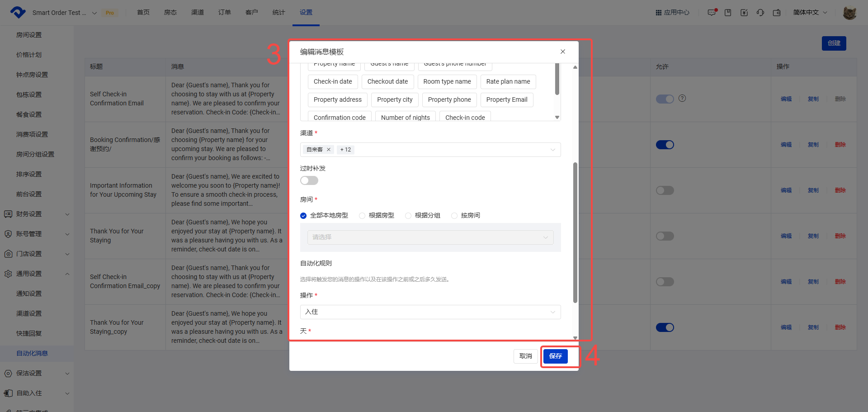Open the wallet icon in header
This screenshot has height=412, width=868.
(777, 13)
